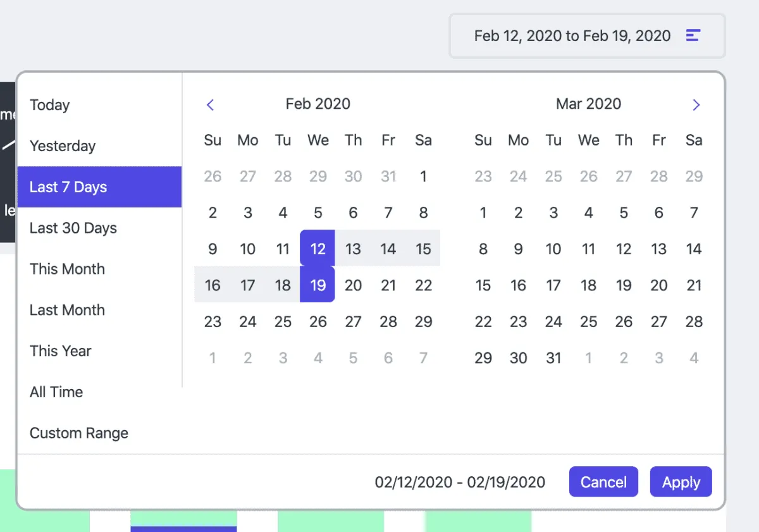Select the All Time option
Image resolution: width=759 pixels, height=532 pixels.
[56, 392]
